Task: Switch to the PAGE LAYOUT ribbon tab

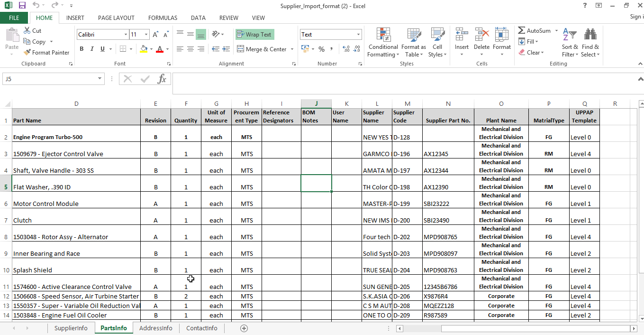Action: point(116,18)
